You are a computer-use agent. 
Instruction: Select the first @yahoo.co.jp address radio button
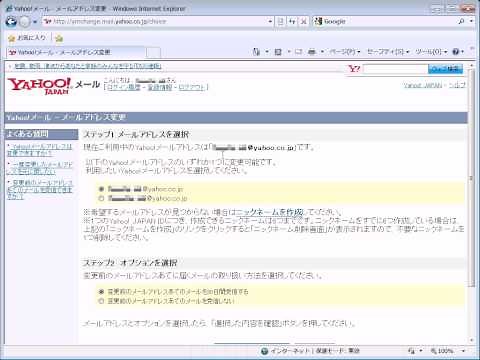[x=101, y=189]
